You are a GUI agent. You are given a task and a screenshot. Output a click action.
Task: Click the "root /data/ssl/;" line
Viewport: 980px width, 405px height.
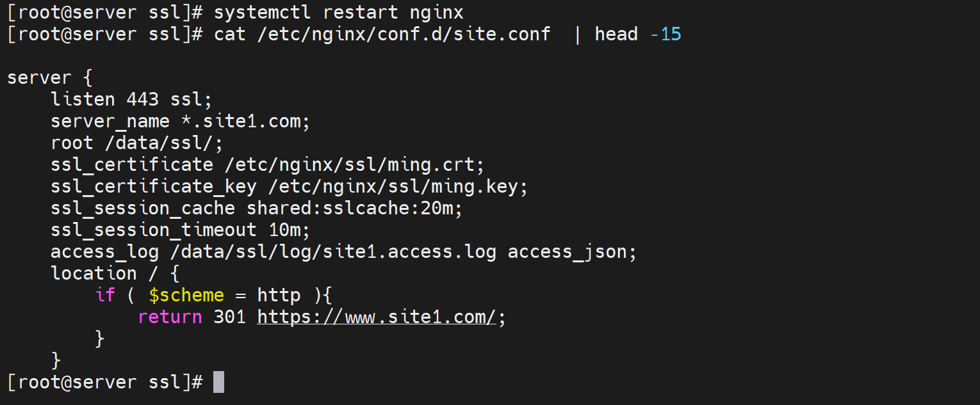[137, 143]
